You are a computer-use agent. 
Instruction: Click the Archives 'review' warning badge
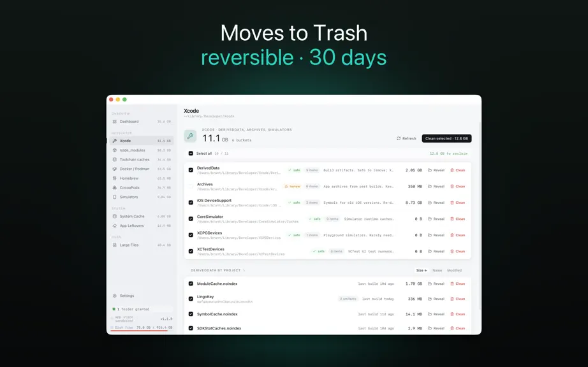pyautogui.click(x=293, y=187)
